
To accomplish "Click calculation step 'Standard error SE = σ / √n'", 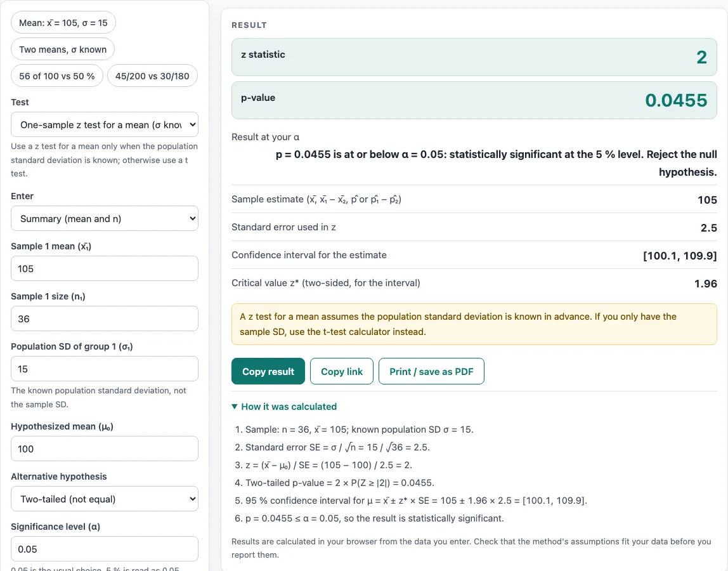I will point(337,447).
